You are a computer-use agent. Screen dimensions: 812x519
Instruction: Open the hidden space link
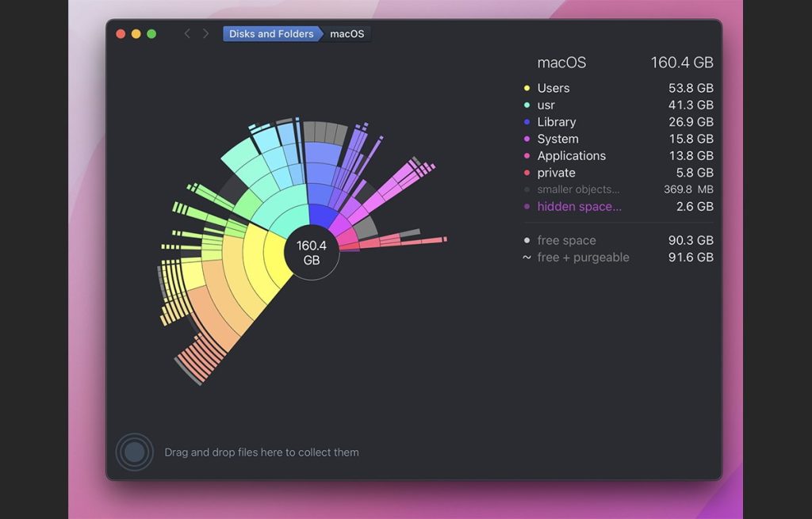click(579, 207)
